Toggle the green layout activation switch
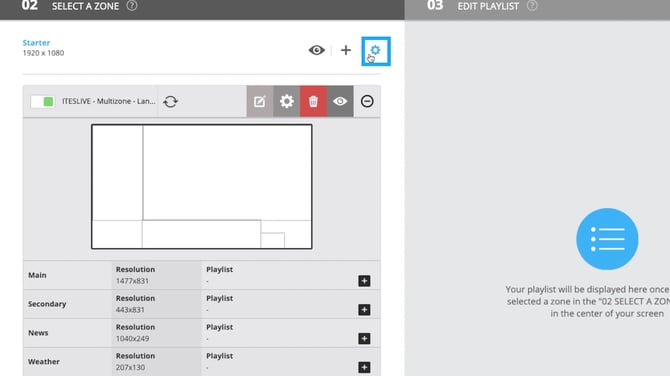Viewport: 670px width, 376px height. (x=43, y=101)
